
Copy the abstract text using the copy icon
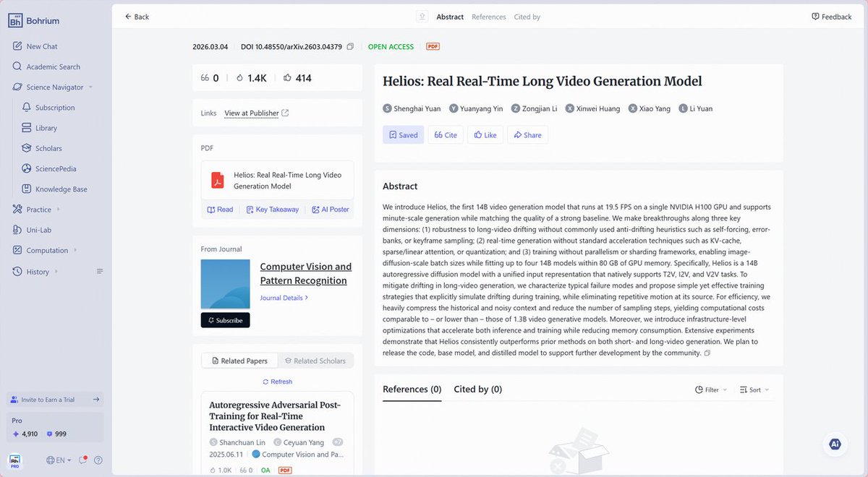click(707, 353)
